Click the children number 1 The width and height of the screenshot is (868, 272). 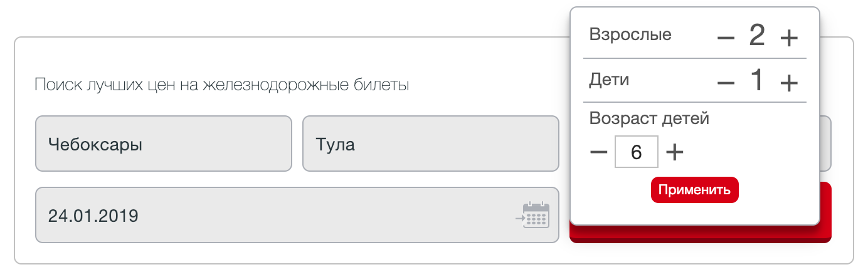point(758,80)
